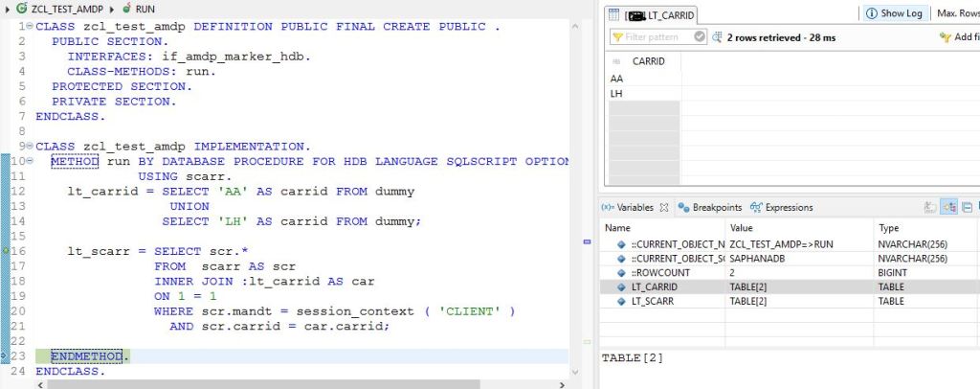Toggle the Show Log button

click(894, 12)
